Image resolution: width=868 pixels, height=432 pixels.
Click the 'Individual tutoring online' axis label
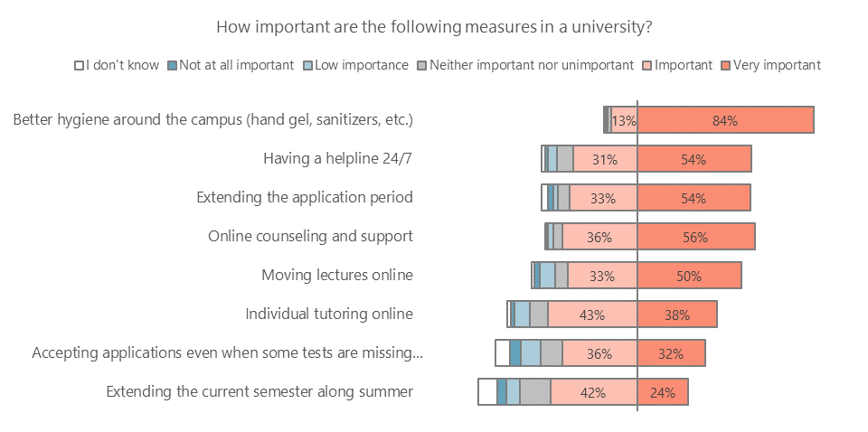(x=329, y=315)
